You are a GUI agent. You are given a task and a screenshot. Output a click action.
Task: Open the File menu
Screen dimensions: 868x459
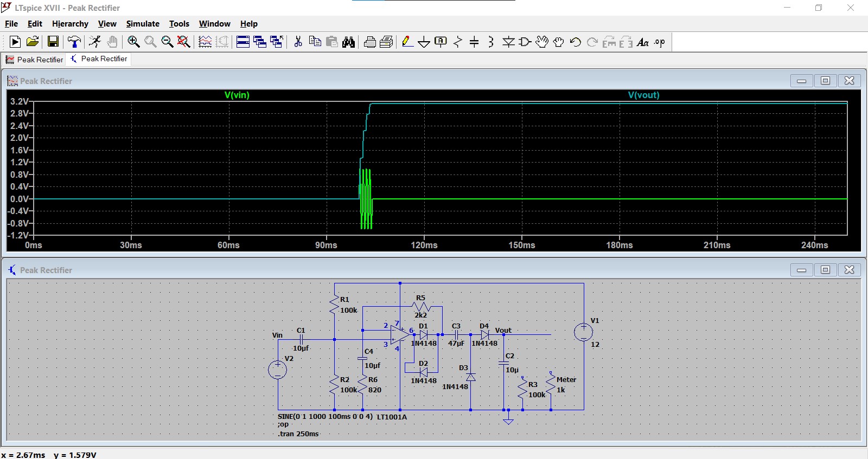click(x=11, y=24)
